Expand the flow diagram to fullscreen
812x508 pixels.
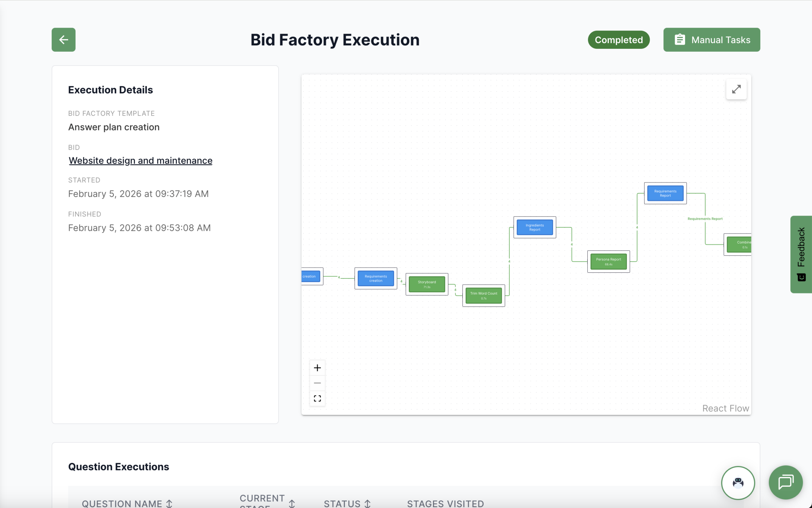coord(736,89)
